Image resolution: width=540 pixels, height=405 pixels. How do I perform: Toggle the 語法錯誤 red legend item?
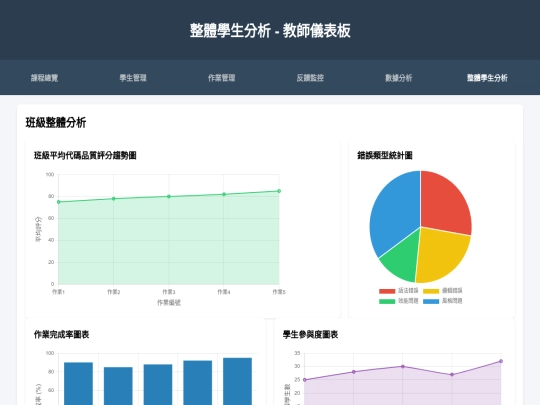(x=398, y=291)
